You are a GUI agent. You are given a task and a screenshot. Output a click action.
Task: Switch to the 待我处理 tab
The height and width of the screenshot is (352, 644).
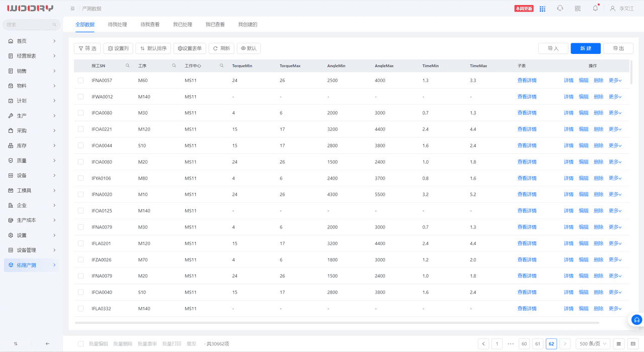pyautogui.click(x=117, y=24)
